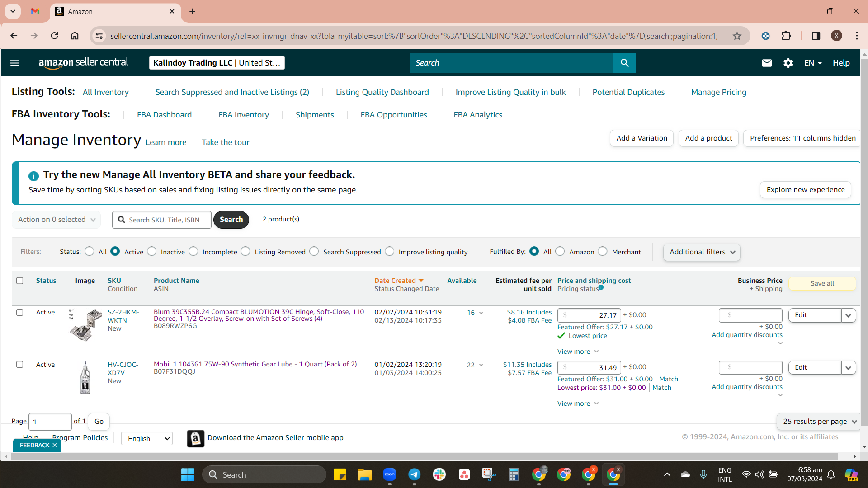The height and width of the screenshot is (488, 868).
Task: Select the Mobil 1 Gear Lube checkbox
Action: click(20, 364)
